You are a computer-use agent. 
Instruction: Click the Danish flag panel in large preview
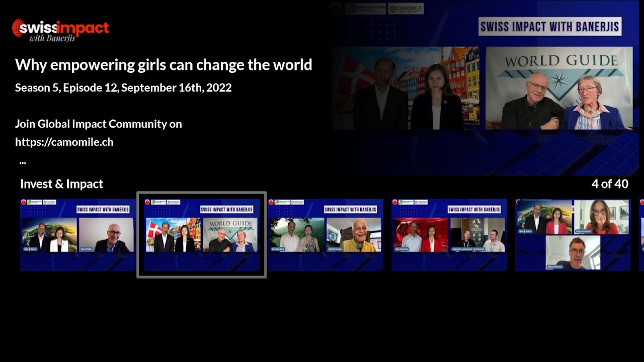click(x=406, y=88)
